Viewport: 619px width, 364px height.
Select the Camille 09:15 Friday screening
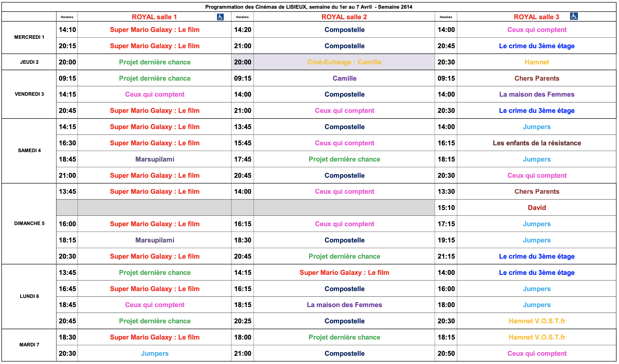344,78
